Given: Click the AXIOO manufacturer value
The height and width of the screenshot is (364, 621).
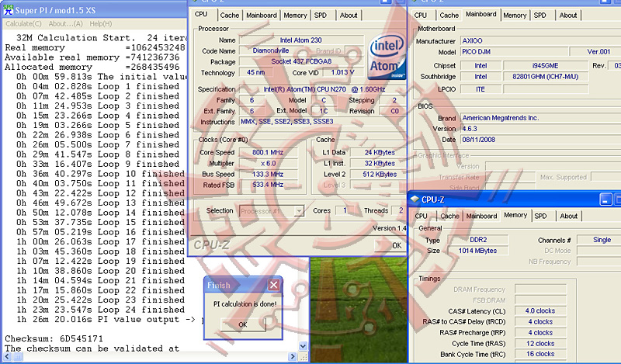Looking at the screenshot, I should click(x=540, y=41).
